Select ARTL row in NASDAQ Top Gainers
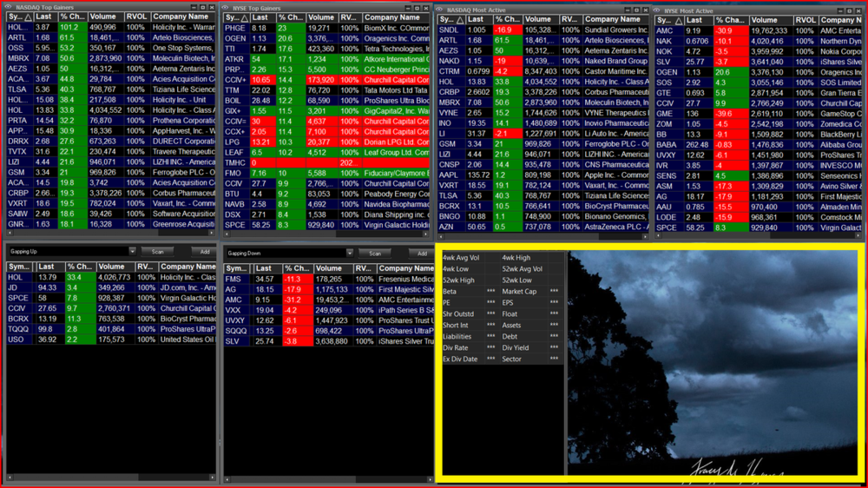The width and height of the screenshot is (868, 488). tap(111, 37)
